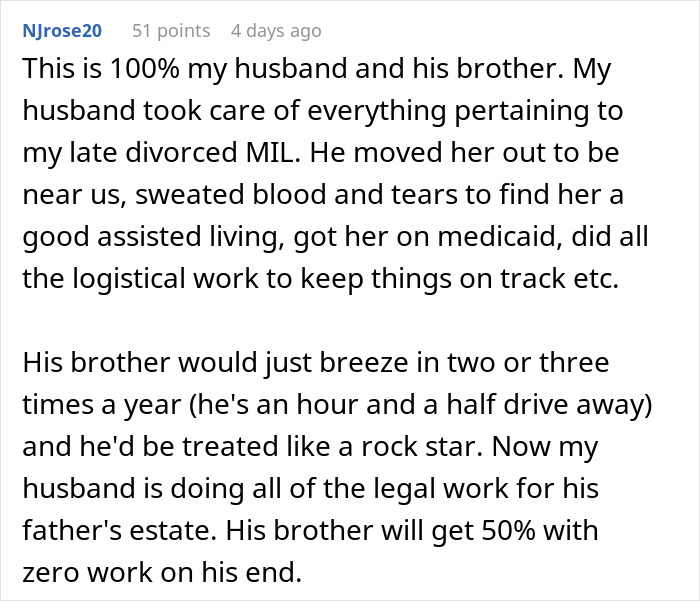
Task: Open the "4 days ago" comment permalink
Action: point(276,31)
